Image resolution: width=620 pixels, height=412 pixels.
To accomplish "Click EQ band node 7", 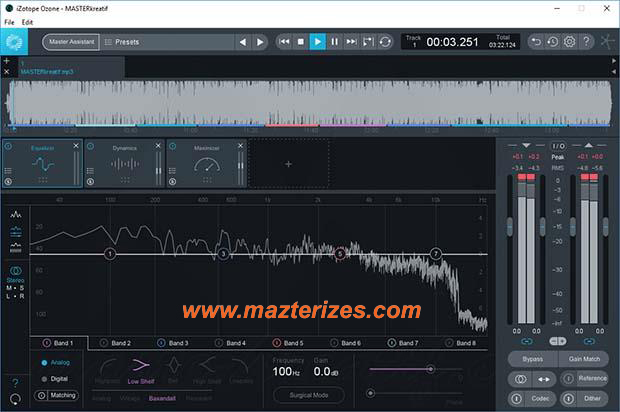I will [435, 254].
